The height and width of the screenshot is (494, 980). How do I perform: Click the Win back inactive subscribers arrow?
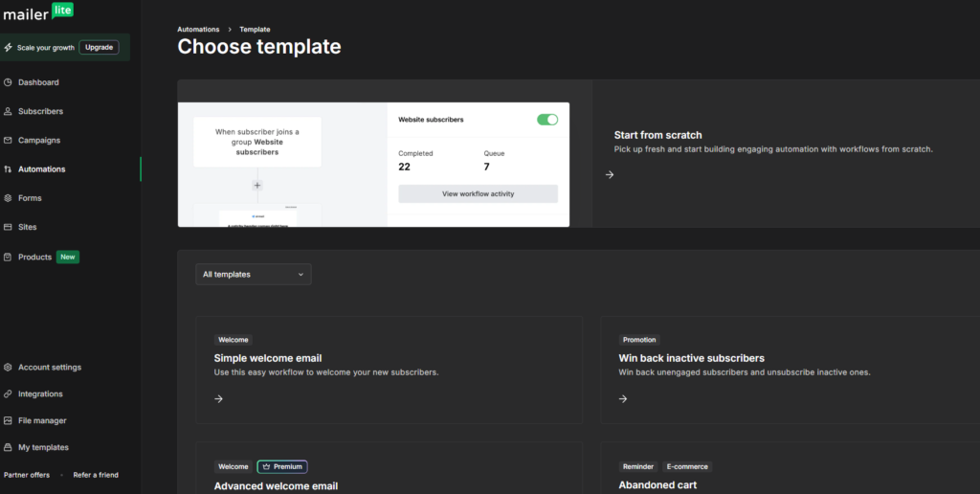(x=622, y=398)
